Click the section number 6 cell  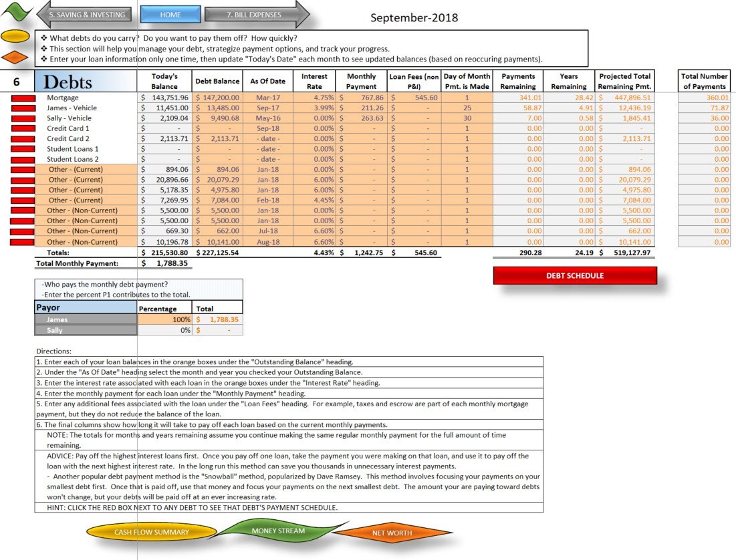click(17, 82)
